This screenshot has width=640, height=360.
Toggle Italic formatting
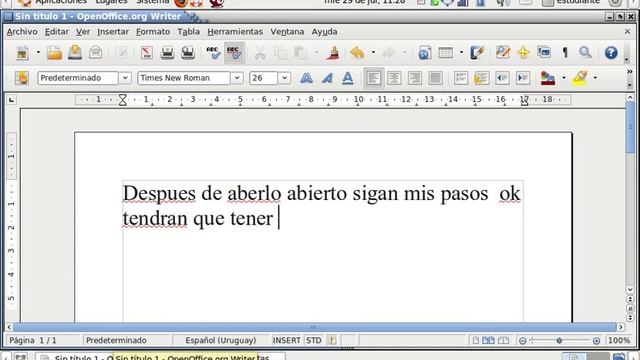(x=327, y=78)
